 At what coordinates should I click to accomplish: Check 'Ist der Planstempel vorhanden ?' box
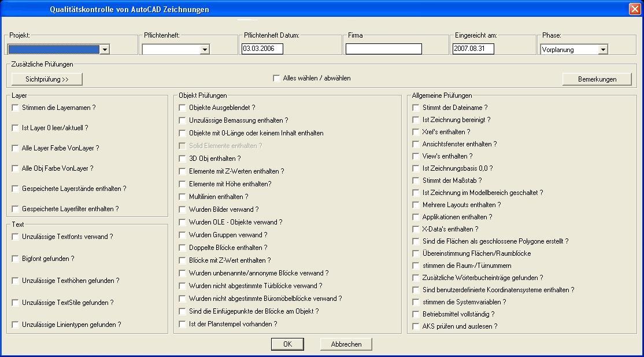pyautogui.click(x=183, y=324)
